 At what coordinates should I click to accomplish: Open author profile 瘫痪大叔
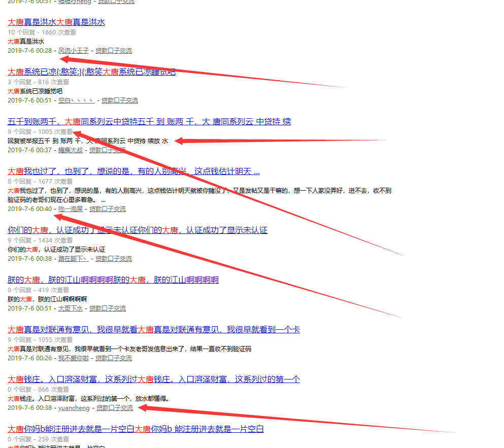click(71, 150)
